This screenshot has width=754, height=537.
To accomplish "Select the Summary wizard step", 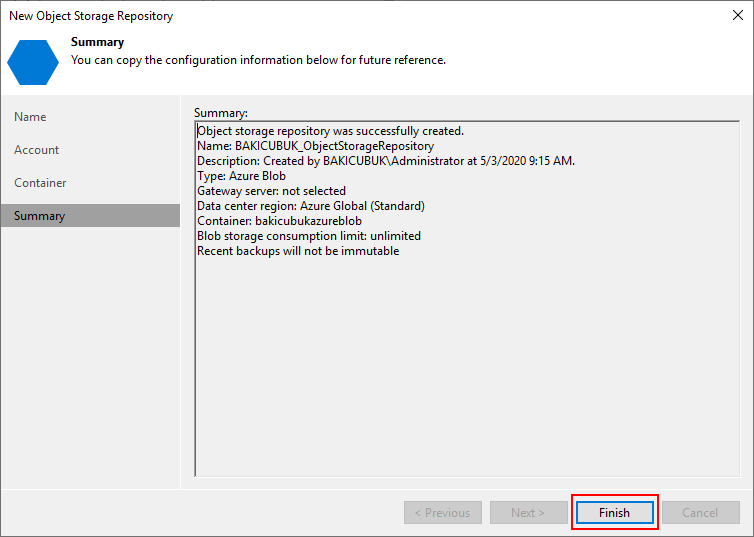I will 90,216.
